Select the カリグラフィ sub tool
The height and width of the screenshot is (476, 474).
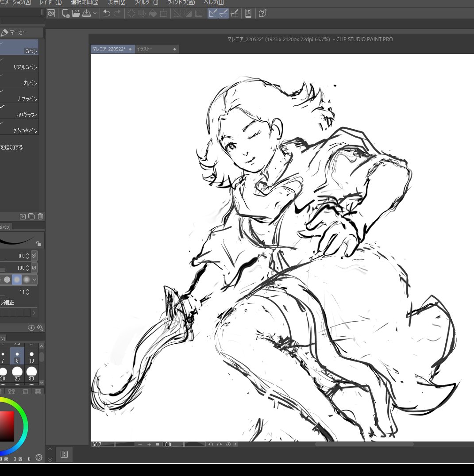click(x=19, y=111)
